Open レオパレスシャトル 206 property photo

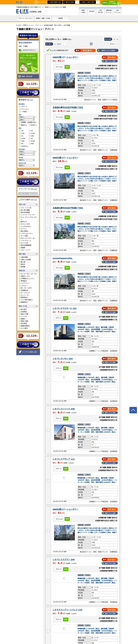click(64, 432)
